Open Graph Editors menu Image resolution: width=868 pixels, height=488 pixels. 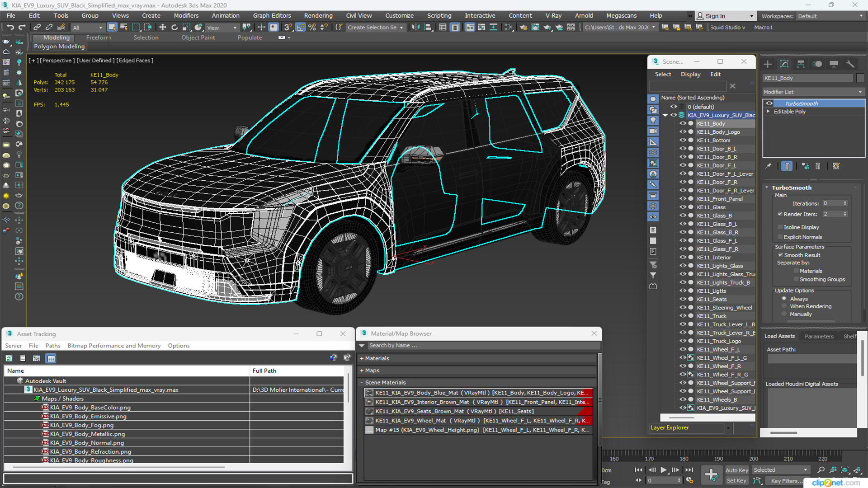click(272, 15)
